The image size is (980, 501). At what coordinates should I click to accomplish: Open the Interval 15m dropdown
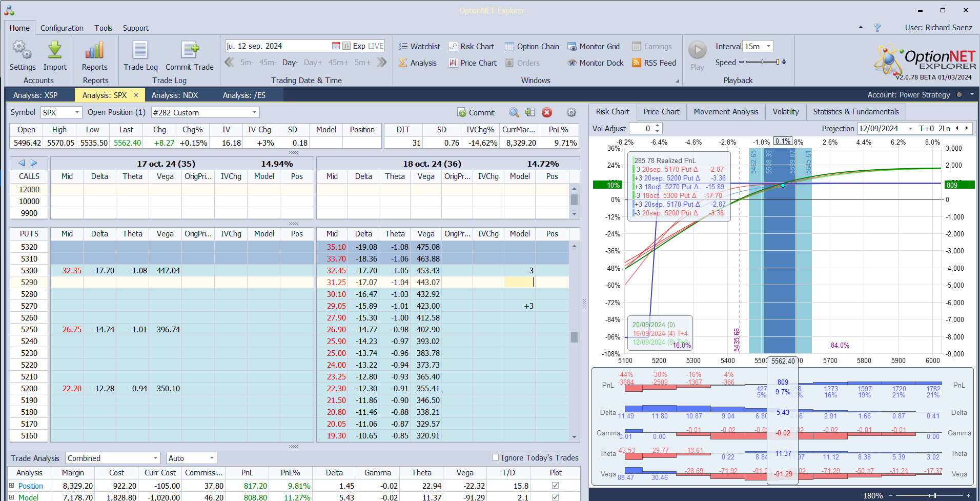pos(768,46)
